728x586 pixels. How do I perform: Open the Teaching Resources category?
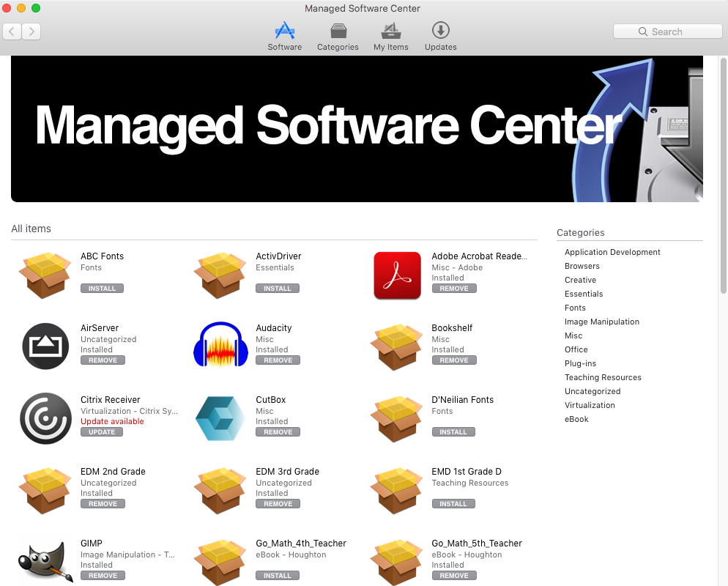603,377
